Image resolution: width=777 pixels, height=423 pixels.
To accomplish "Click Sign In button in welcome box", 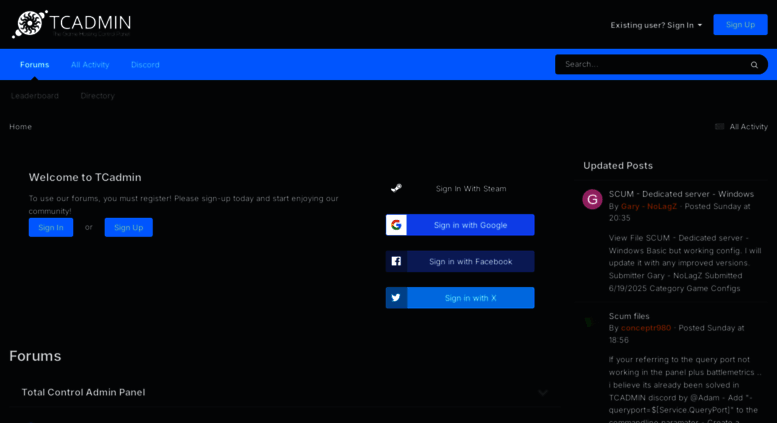I will pos(51,227).
